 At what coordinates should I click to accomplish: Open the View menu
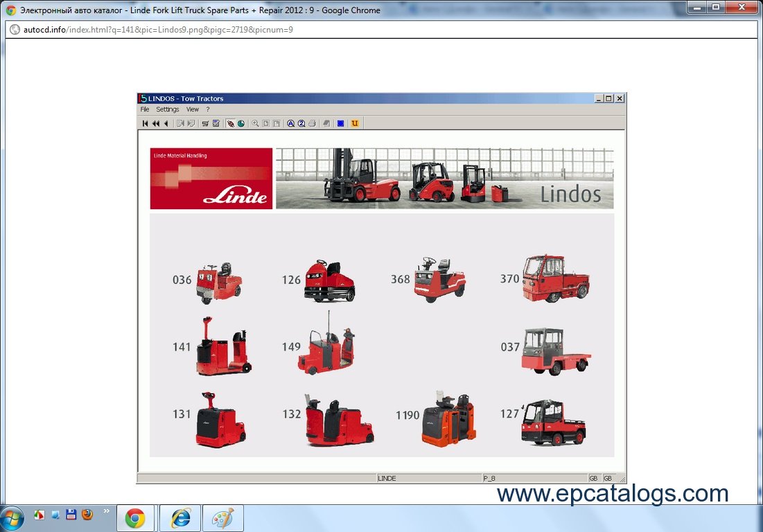[x=192, y=109]
